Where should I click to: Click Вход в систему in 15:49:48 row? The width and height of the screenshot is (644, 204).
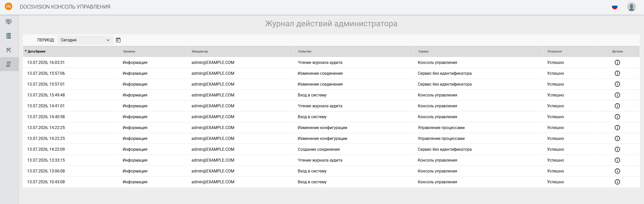(312, 95)
